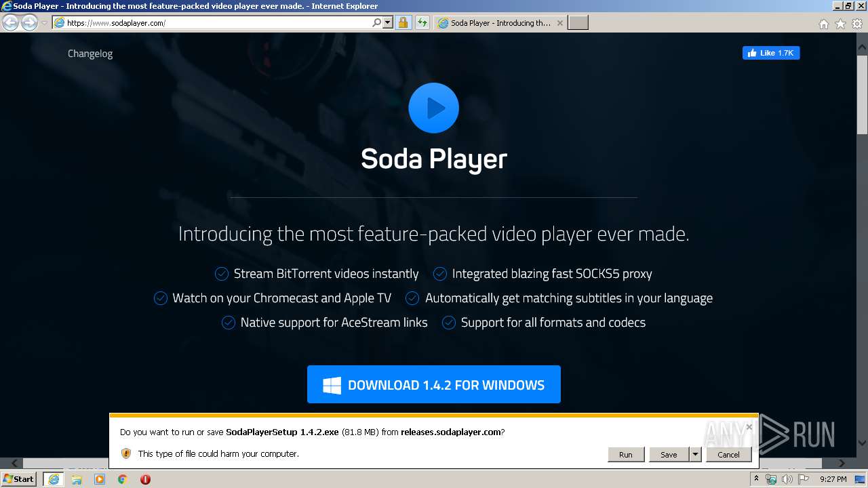Click 'Stream BitTorrent videos instantly' text
868x488 pixels.
click(x=326, y=274)
